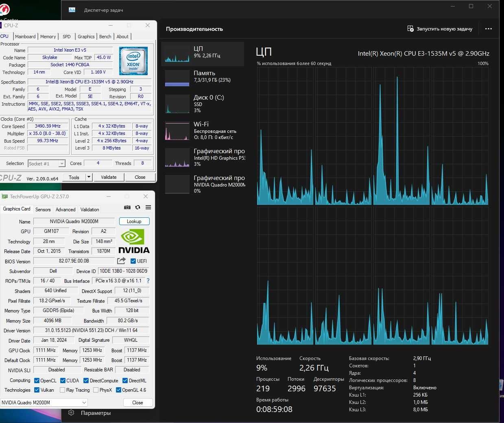The height and width of the screenshot is (423, 504).
Task: Click the Lookup button in GPU-Z
Action: point(134,221)
